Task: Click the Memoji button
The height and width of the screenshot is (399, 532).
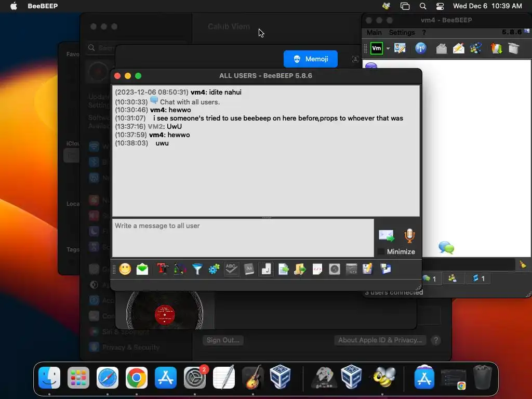Action: (311, 59)
